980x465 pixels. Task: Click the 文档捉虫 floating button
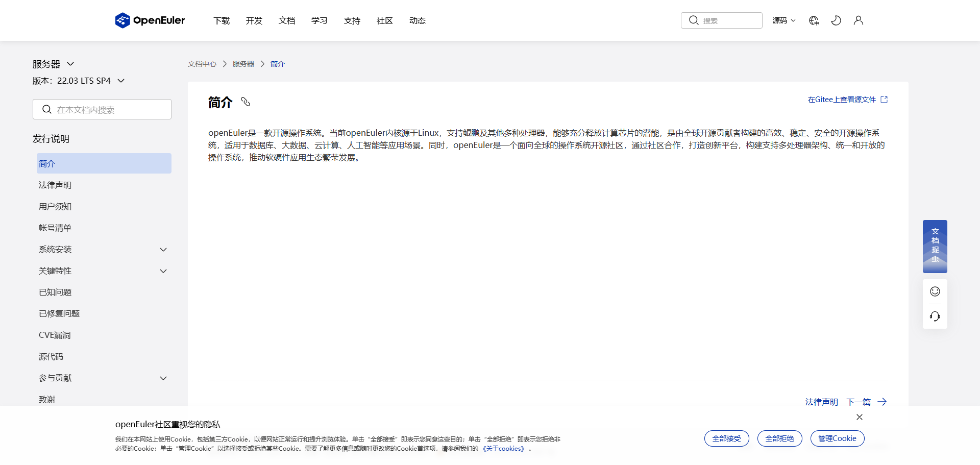[x=935, y=246]
